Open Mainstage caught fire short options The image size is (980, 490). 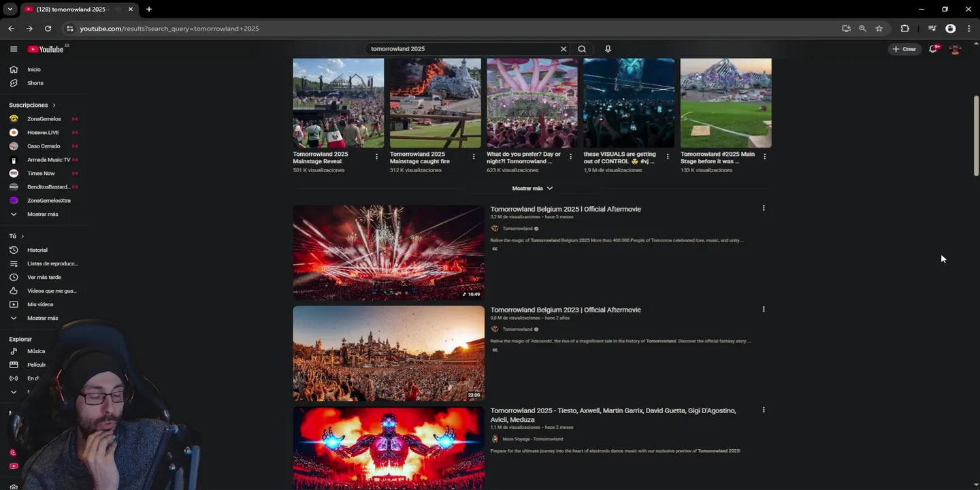[474, 157]
